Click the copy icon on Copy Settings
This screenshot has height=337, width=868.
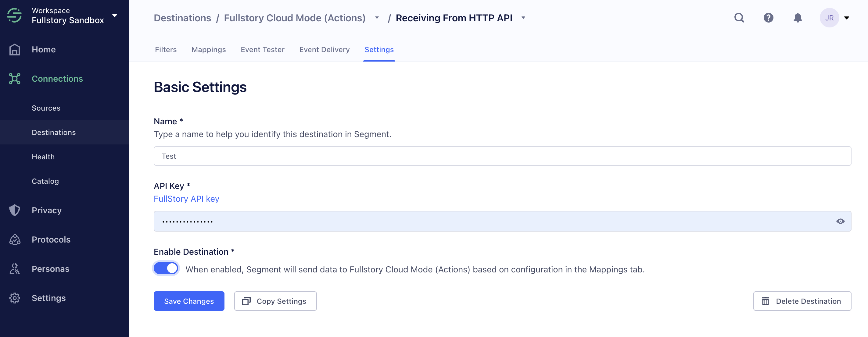pos(246,301)
